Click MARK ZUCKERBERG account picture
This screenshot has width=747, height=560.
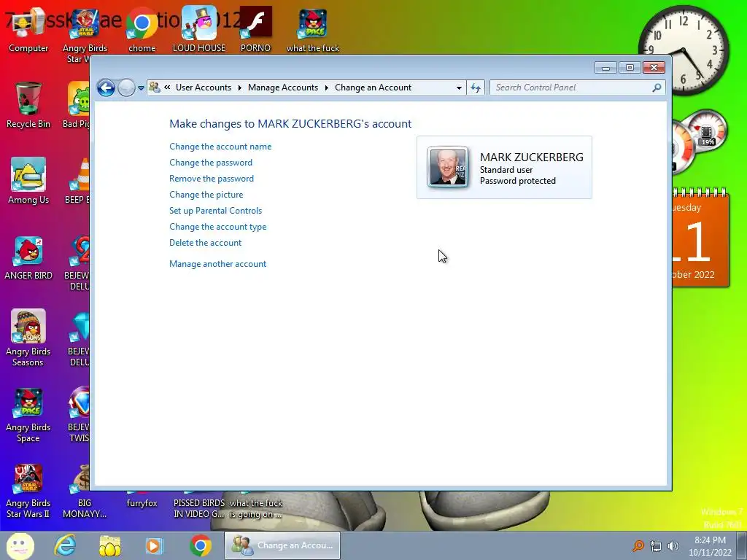tap(448, 167)
